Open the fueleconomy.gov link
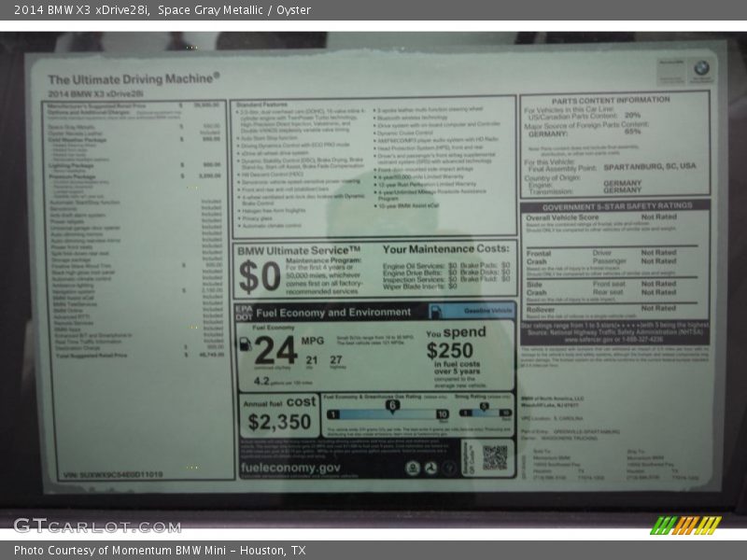Screen dimensions: 747x560 pos(290,469)
